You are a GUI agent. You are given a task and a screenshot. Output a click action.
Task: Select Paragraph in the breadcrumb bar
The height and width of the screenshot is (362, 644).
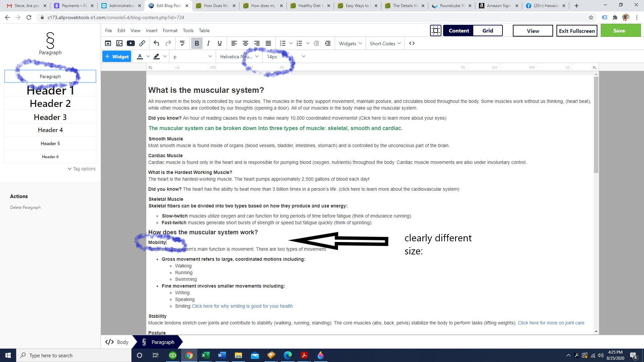coord(158,342)
